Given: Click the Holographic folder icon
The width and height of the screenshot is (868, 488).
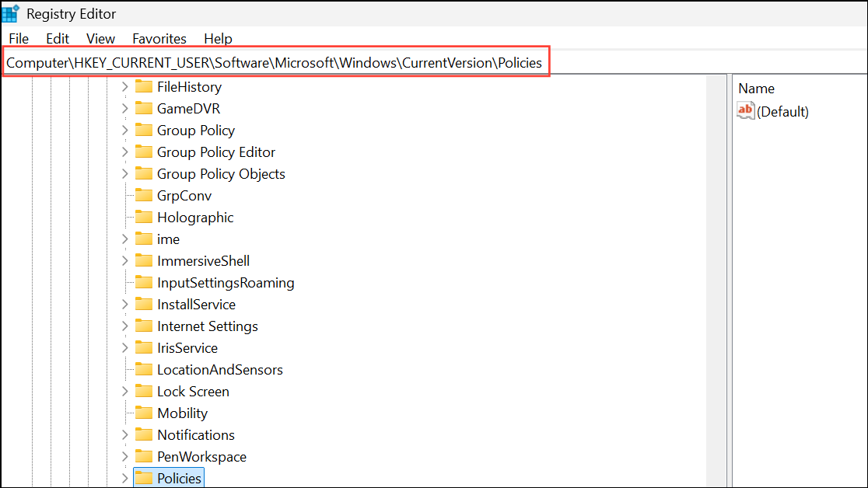Looking at the screenshot, I should coord(144,217).
